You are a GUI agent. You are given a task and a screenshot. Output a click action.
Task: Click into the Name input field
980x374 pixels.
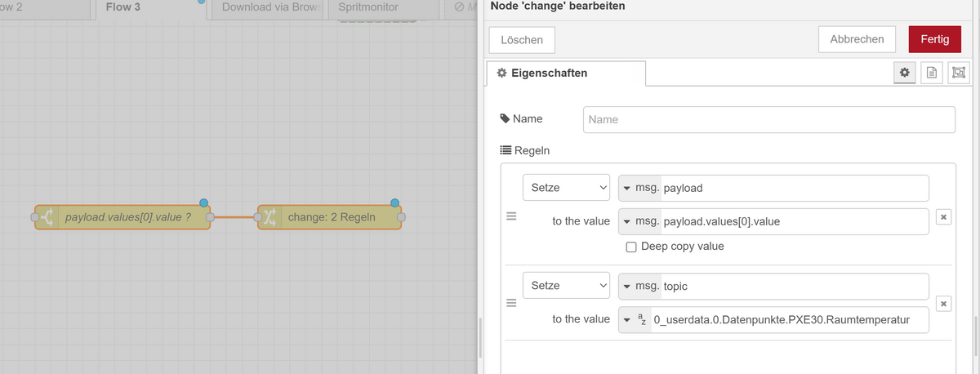tap(768, 119)
